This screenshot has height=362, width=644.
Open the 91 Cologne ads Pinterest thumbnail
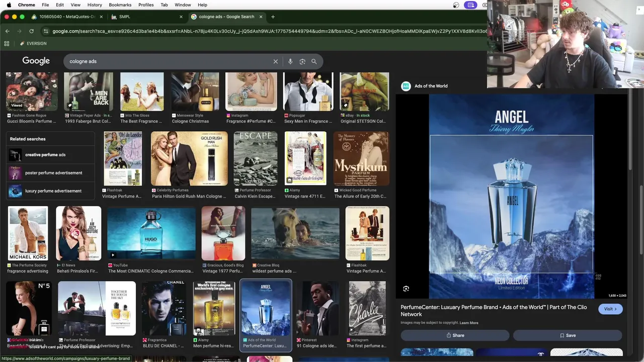tap(317, 308)
